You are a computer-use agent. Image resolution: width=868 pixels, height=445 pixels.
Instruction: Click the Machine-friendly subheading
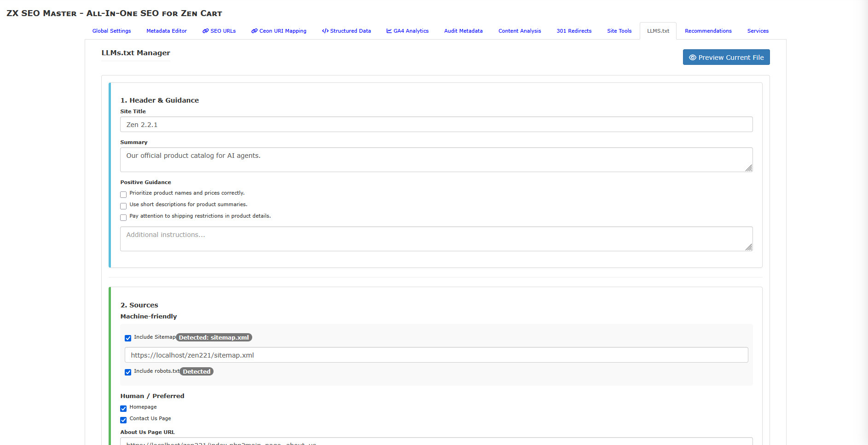pyautogui.click(x=149, y=316)
